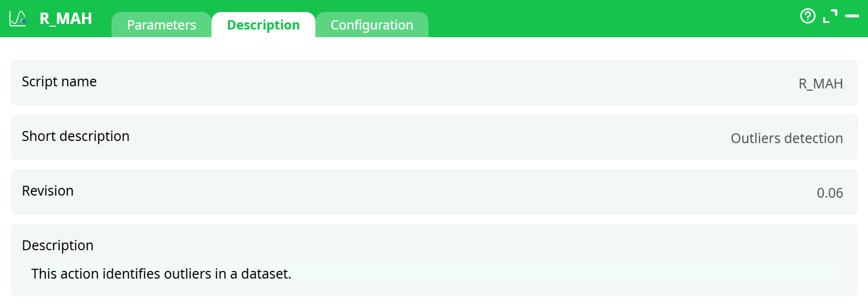Click the R_MAH title in header
The height and width of the screenshot is (307, 868).
coord(66,19)
